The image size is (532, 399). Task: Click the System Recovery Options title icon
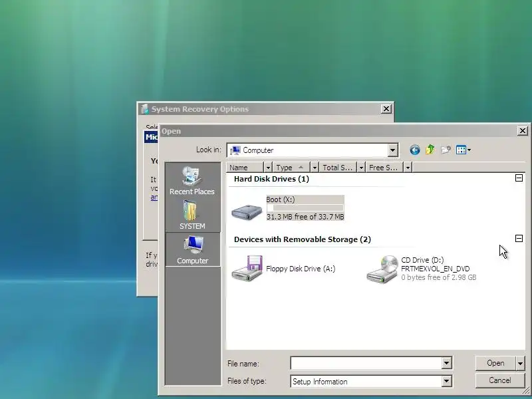click(x=145, y=109)
